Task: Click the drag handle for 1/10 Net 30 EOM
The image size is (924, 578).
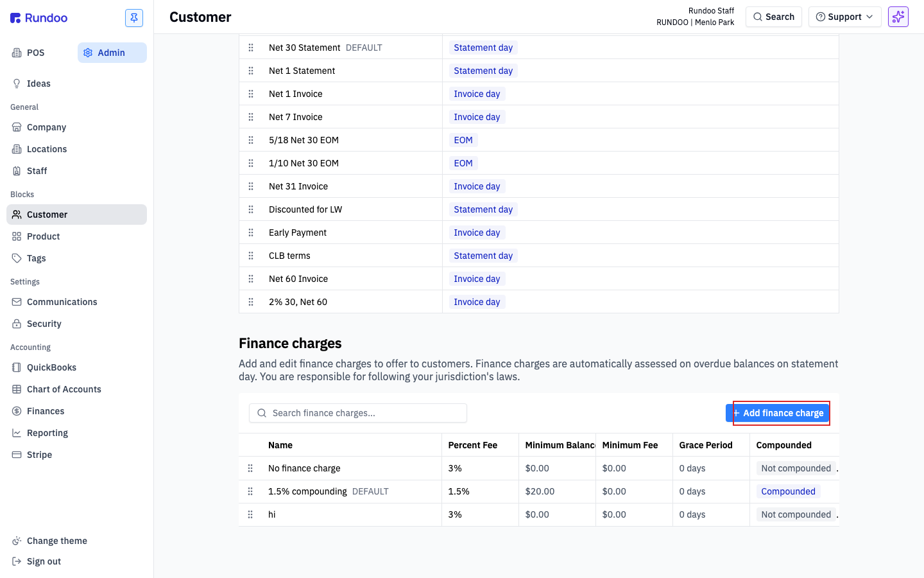Action: (251, 163)
